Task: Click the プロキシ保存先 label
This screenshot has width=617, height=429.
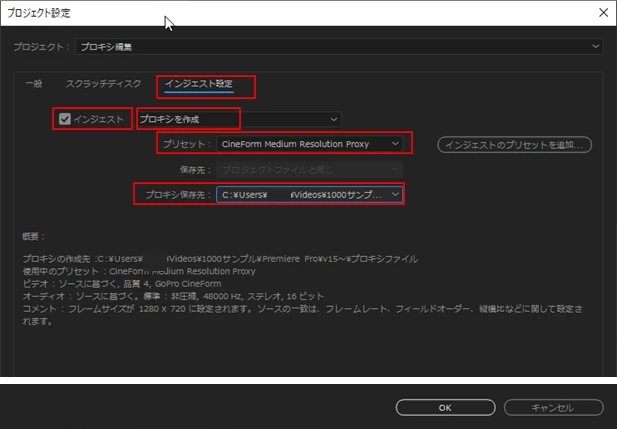Action: 179,195
